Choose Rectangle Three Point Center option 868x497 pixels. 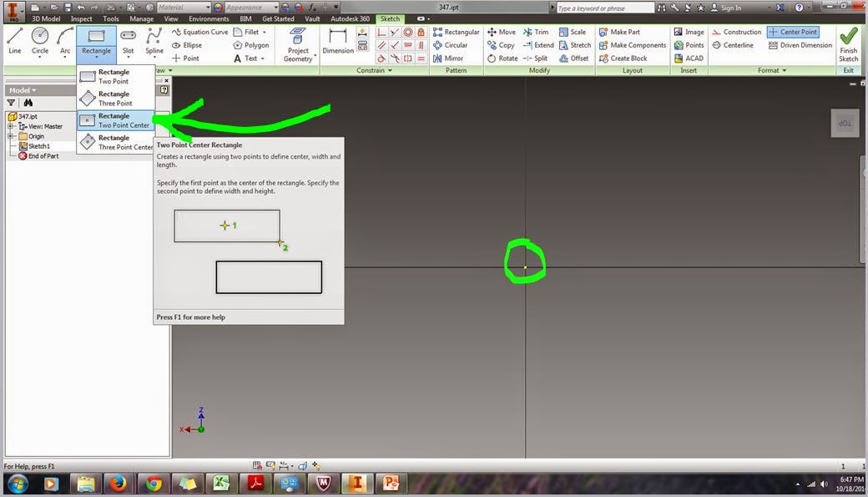click(x=116, y=142)
